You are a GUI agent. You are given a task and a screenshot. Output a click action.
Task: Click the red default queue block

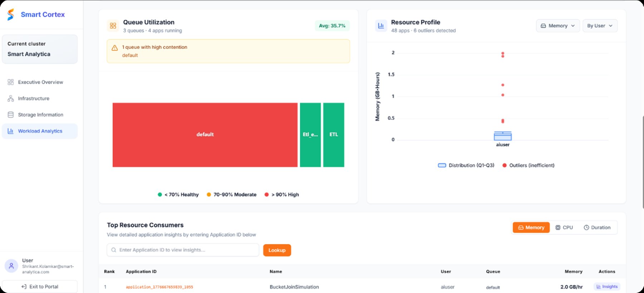205,135
